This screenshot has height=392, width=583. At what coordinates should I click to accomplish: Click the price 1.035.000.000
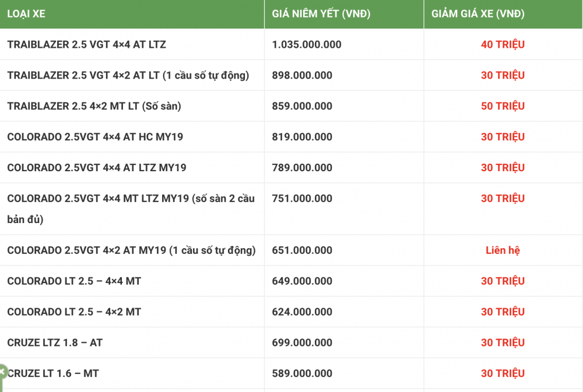(307, 44)
